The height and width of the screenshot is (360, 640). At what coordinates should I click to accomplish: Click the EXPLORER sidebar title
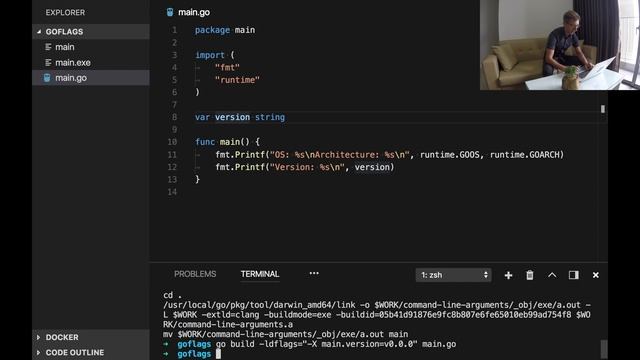click(65, 13)
